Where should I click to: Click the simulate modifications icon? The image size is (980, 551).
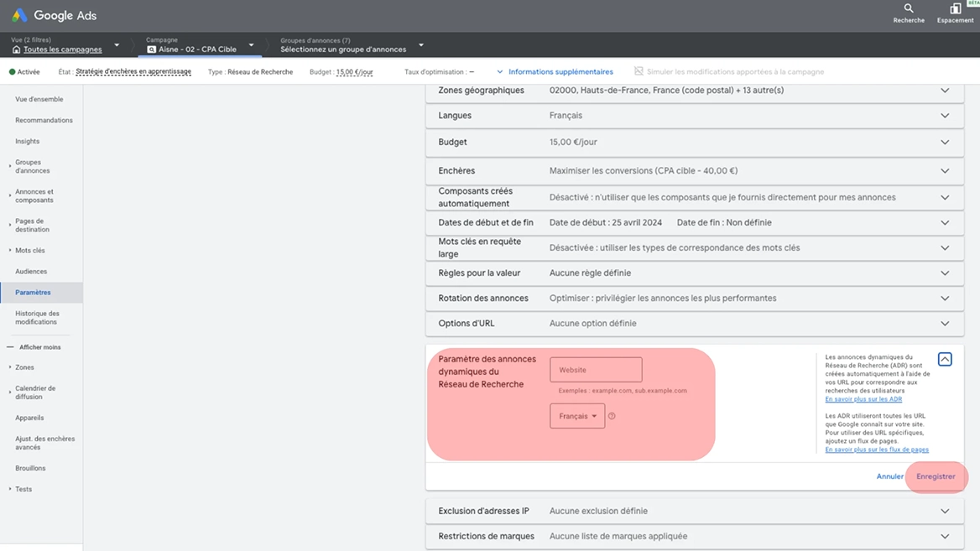click(x=639, y=71)
